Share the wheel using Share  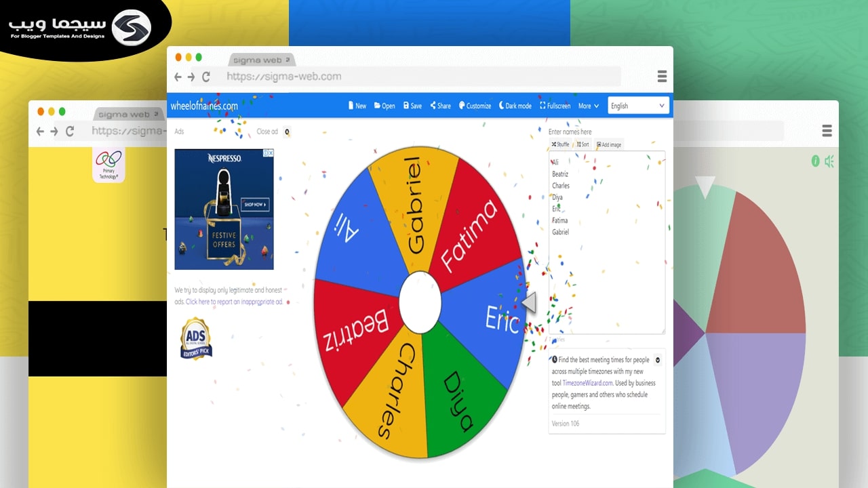pyautogui.click(x=440, y=106)
